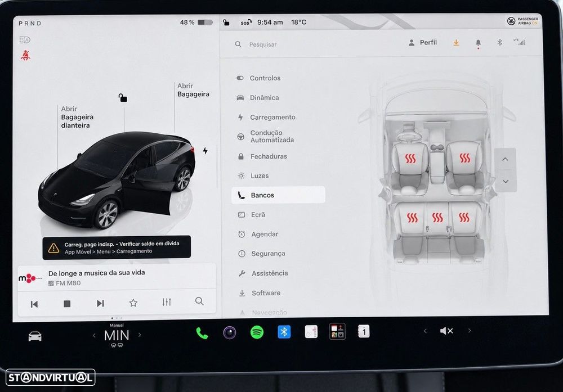Tap the passenger airbag status indicator
Screen dimensions: 563x392
pos(522,21)
